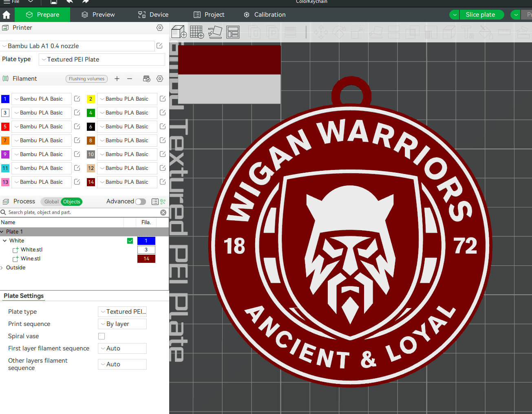
Task: Redo the last action
Action: pos(85,2)
